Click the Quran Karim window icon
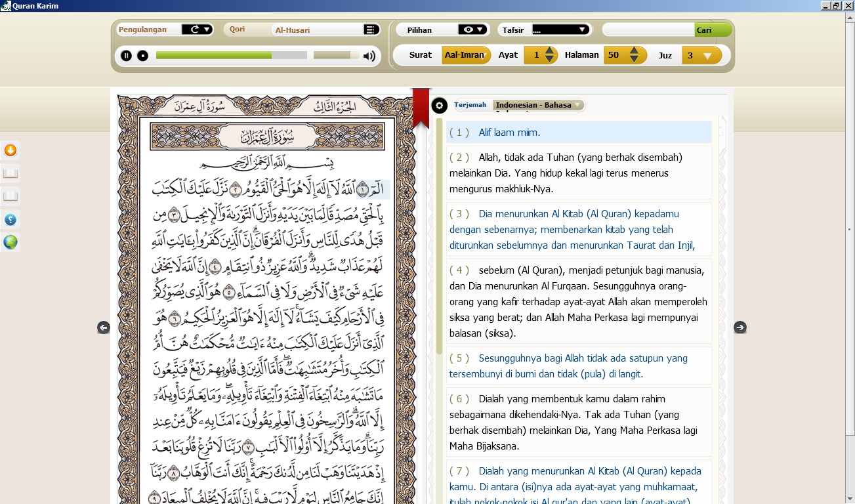The height and width of the screenshot is (504, 855). point(6,6)
